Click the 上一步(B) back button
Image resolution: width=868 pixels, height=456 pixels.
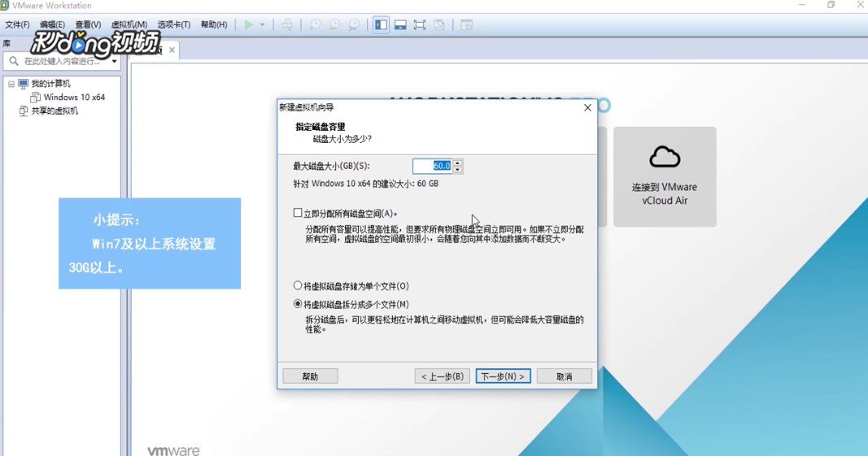[x=442, y=376]
